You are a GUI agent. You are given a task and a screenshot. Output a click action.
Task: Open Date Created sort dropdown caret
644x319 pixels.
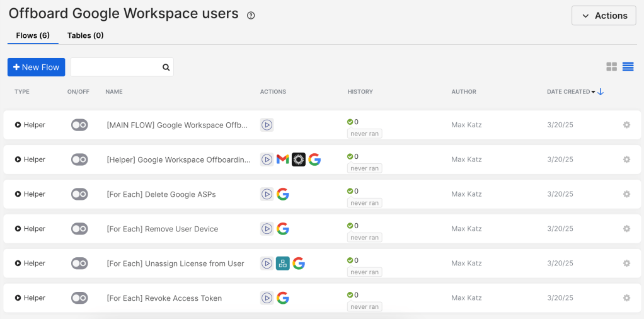[x=593, y=92]
